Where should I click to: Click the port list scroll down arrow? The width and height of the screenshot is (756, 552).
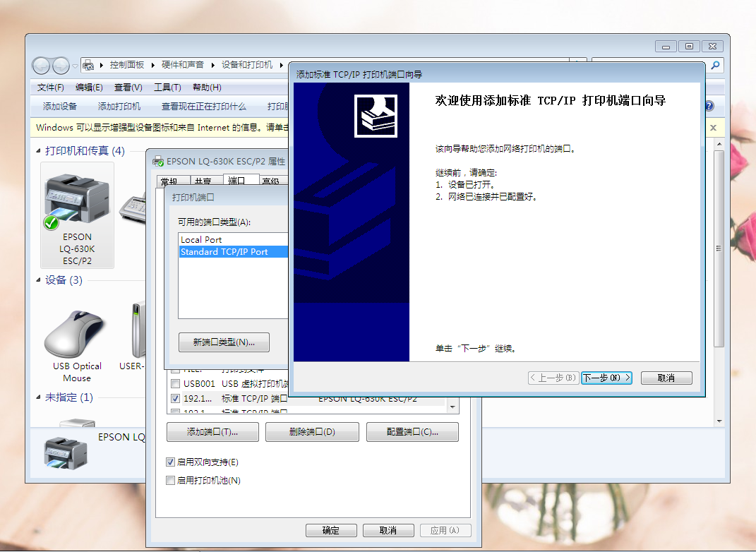pyautogui.click(x=452, y=407)
